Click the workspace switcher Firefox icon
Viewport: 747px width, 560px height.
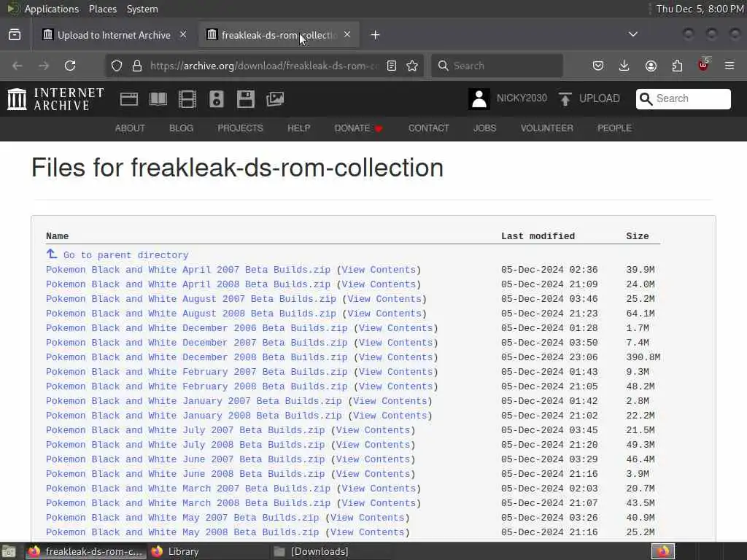[x=662, y=551]
